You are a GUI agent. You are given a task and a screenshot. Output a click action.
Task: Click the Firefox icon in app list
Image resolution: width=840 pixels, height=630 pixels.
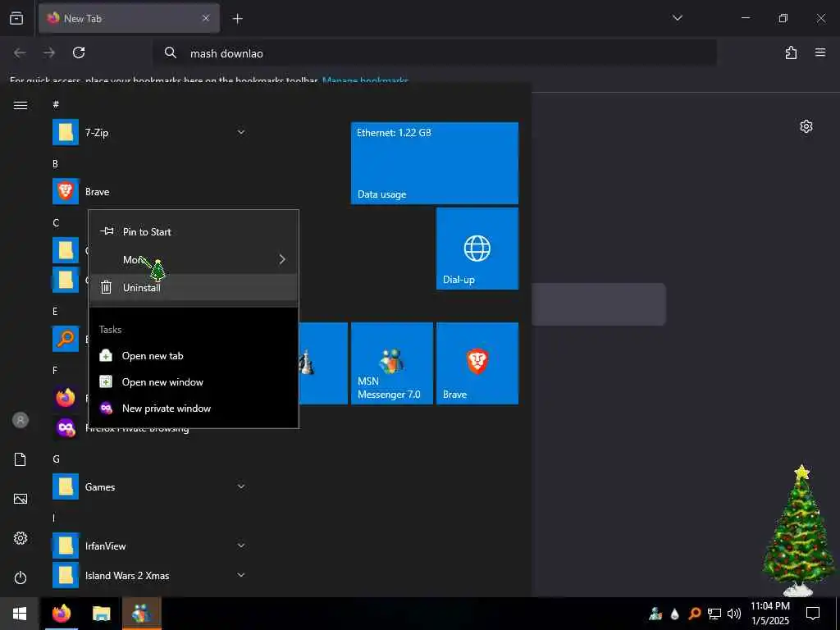click(x=66, y=398)
